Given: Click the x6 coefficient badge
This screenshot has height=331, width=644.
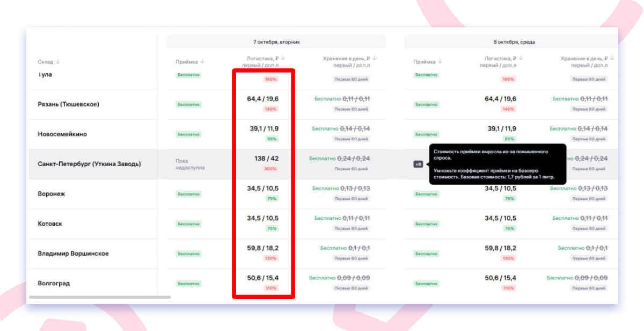Looking at the screenshot, I should click(x=418, y=164).
